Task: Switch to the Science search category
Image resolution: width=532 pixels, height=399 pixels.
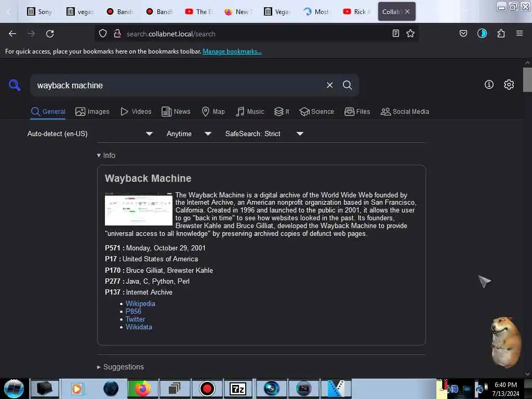Action: coord(316,112)
